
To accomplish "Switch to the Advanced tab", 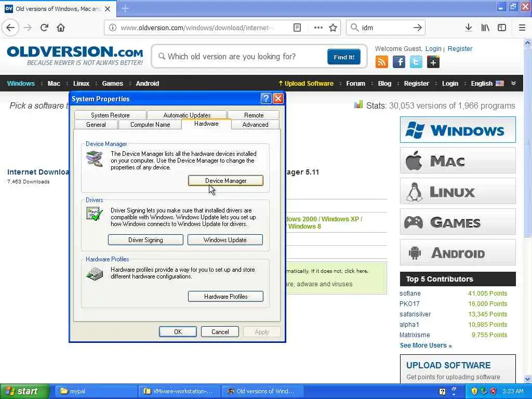I will pyautogui.click(x=255, y=125).
